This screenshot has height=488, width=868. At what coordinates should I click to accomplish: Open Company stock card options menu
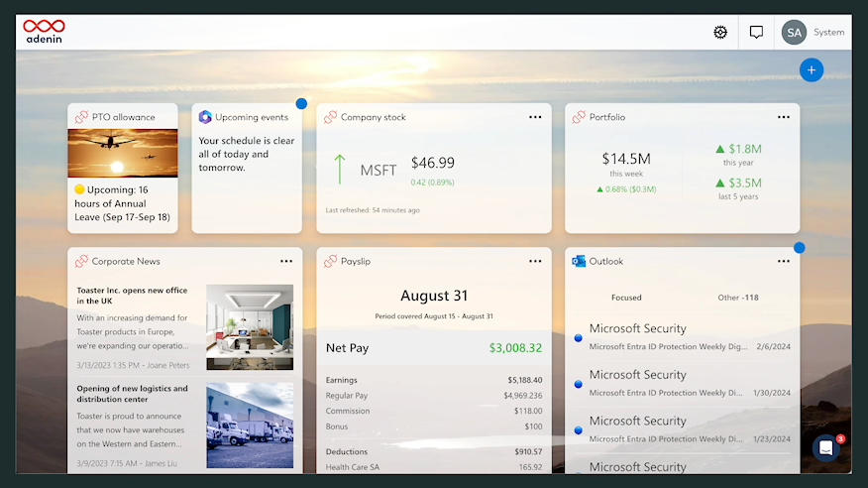click(x=535, y=117)
